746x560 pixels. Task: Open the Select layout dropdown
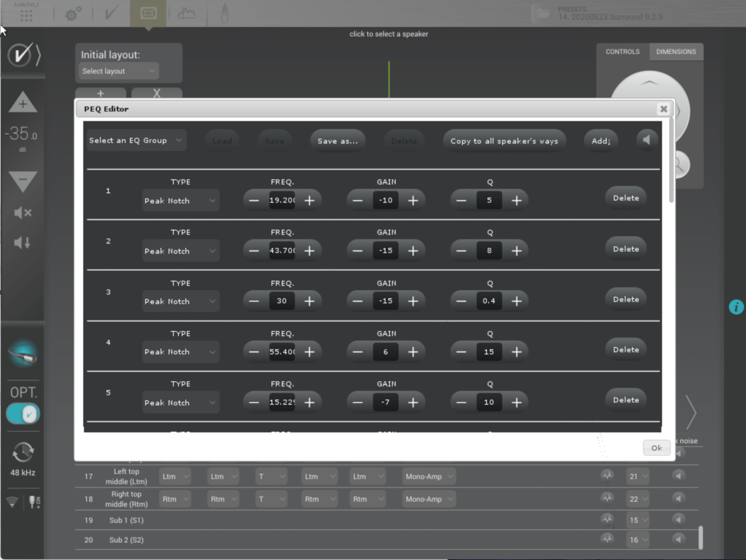[119, 71]
